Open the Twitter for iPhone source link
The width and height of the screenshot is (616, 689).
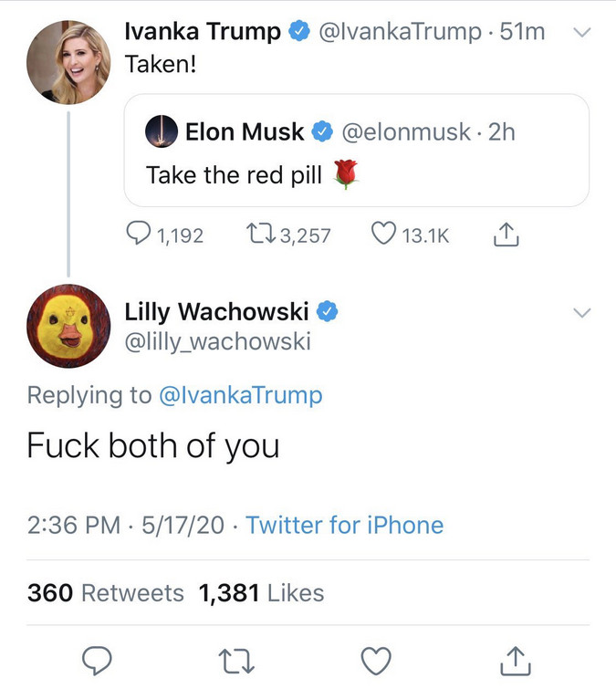click(x=344, y=525)
